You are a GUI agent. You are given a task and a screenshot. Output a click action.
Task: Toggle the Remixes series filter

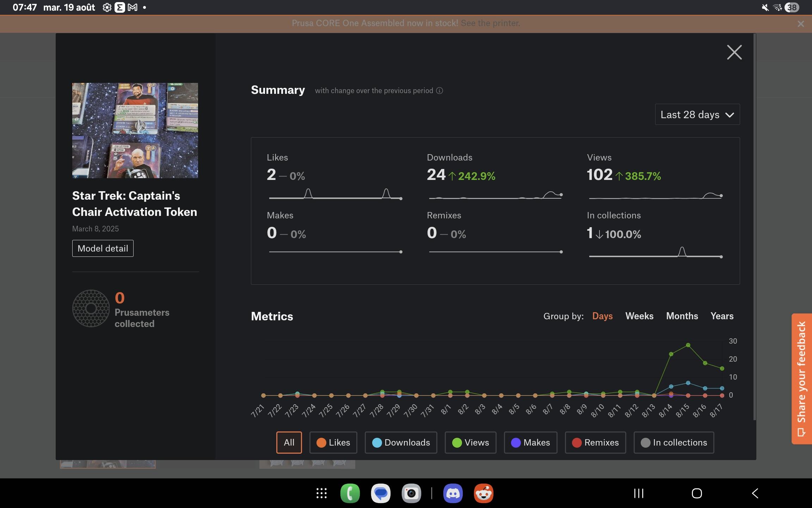[x=595, y=442]
